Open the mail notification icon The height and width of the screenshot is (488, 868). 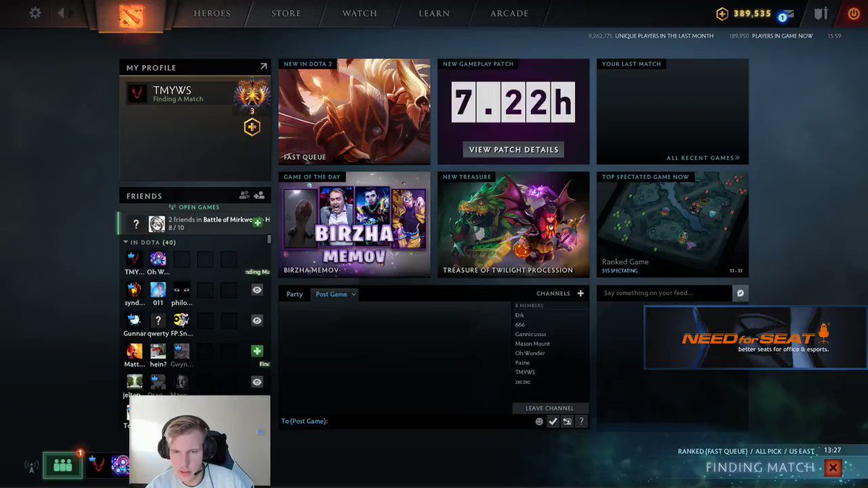[x=786, y=14]
